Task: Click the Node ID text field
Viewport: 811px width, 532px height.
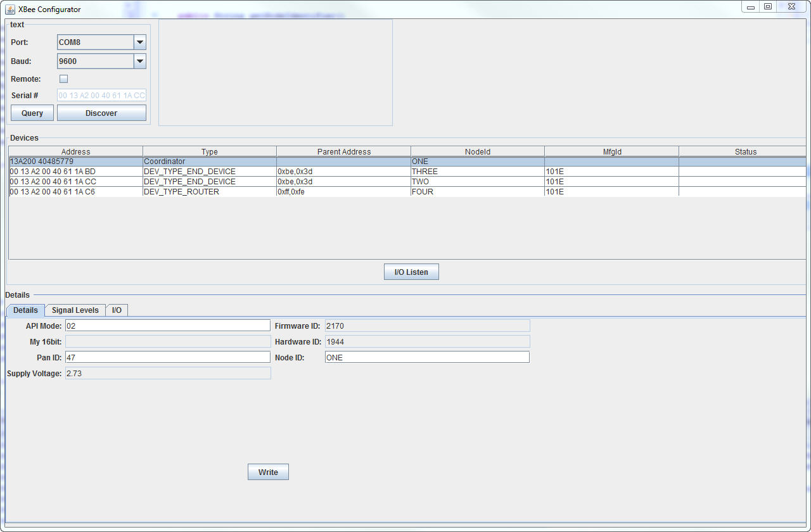Action: click(426, 357)
